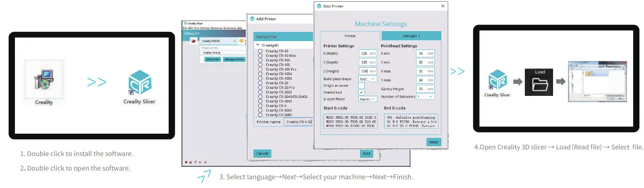Click Cancel in Add Printer dialog
This screenshot has width=644, height=188.
(262, 153)
